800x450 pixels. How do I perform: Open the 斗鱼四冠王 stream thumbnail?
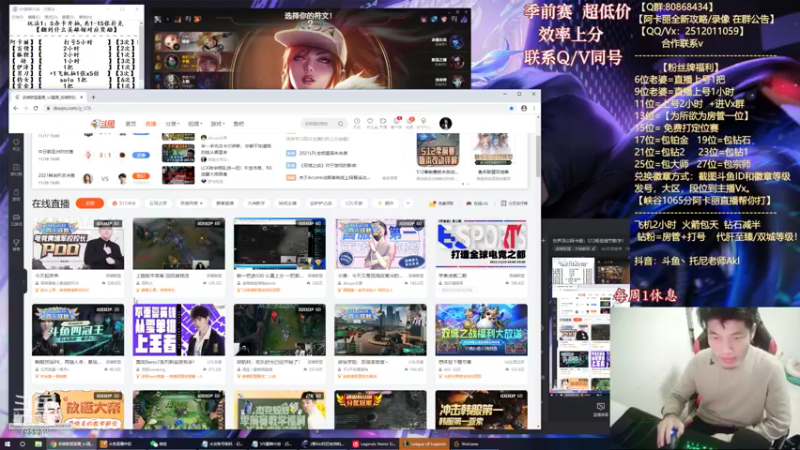(78, 330)
